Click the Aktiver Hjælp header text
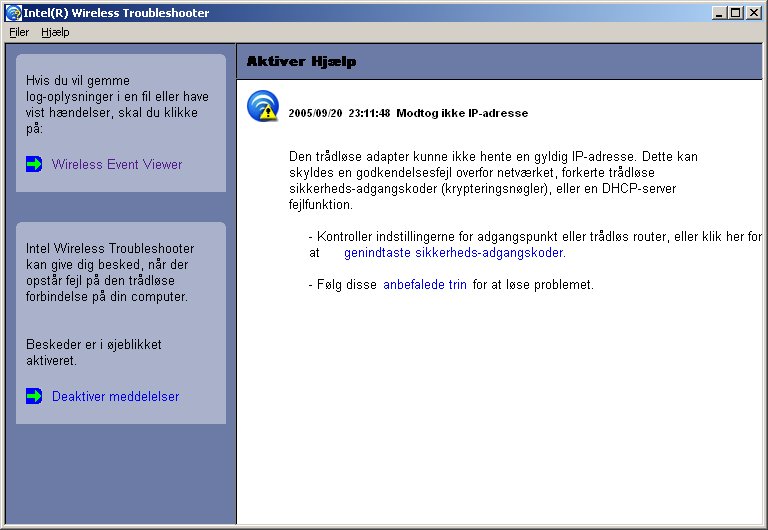 301,61
